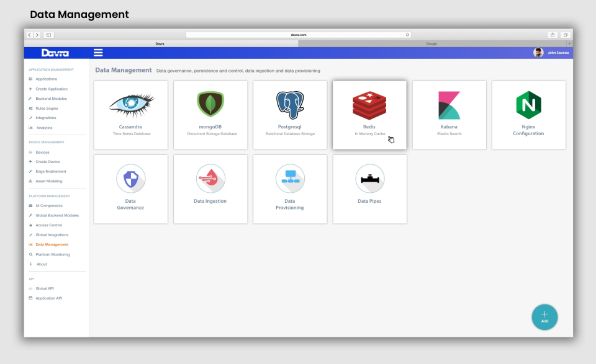Open the Nginx Configuration tile

(528, 115)
